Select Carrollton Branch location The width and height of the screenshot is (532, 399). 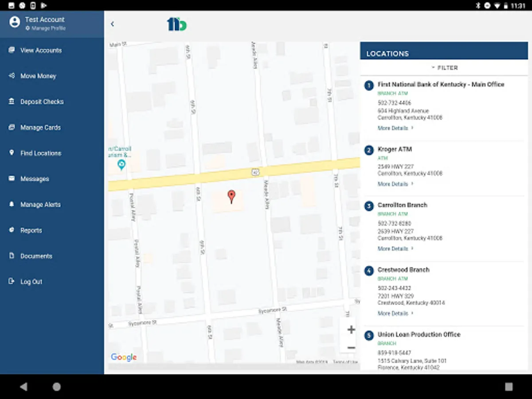pos(402,205)
